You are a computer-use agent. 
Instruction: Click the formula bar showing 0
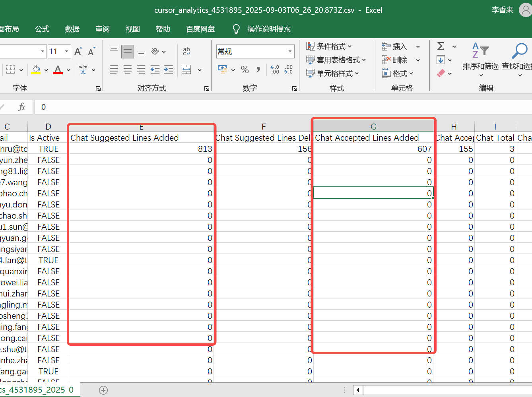[x=283, y=107]
